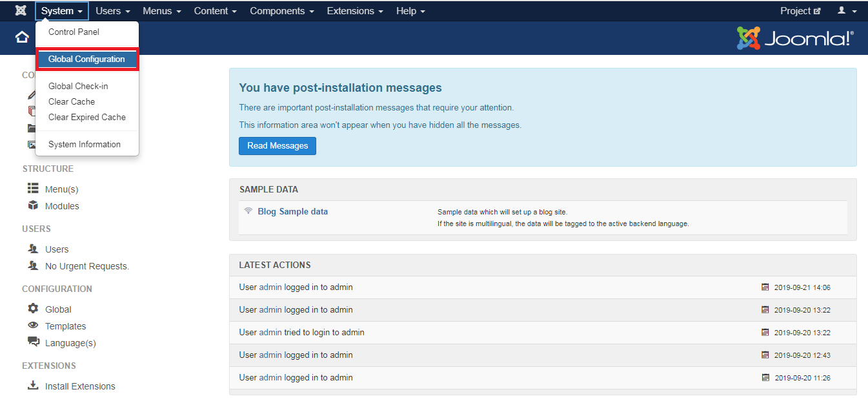Open the Menus dropdown menu
The width and height of the screenshot is (868, 405).
click(162, 11)
